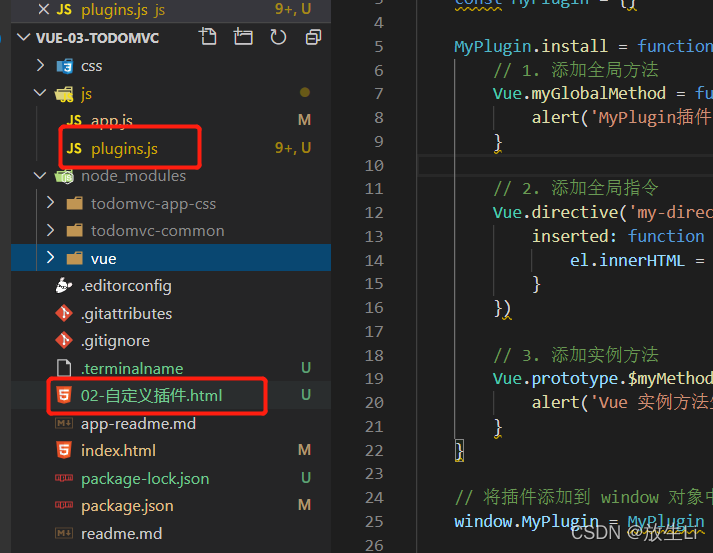713x553 pixels.
Task: Click the modified dot on the js folder
Action: click(x=305, y=92)
